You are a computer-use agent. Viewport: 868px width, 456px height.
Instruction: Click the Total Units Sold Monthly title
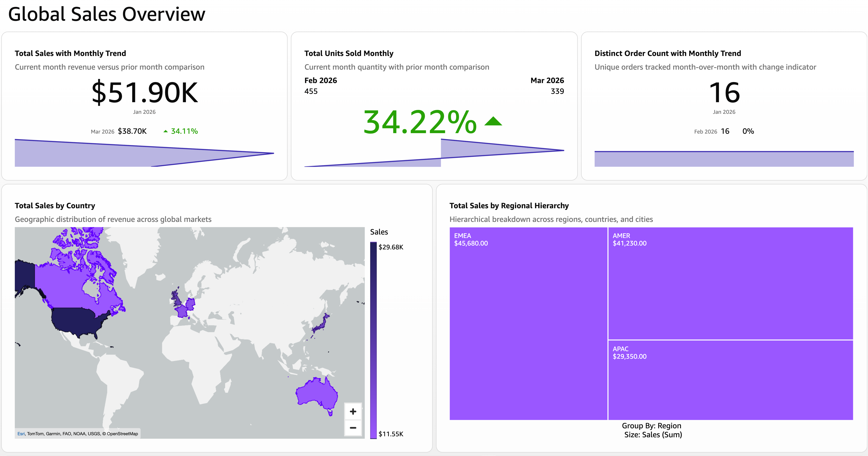pyautogui.click(x=349, y=53)
